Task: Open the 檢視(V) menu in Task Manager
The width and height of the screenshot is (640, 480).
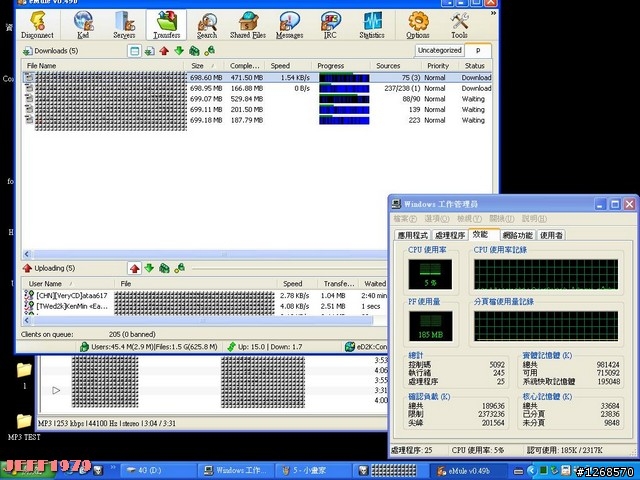Action: tap(469, 219)
